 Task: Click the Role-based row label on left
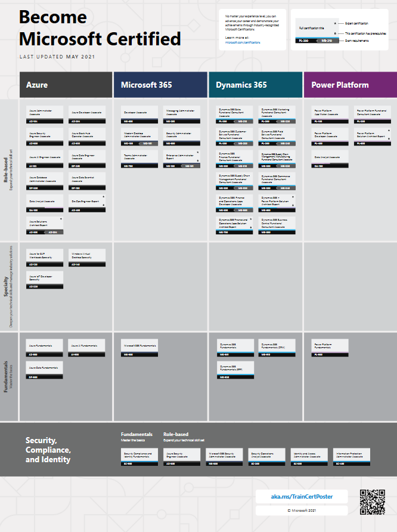point(6,169)
